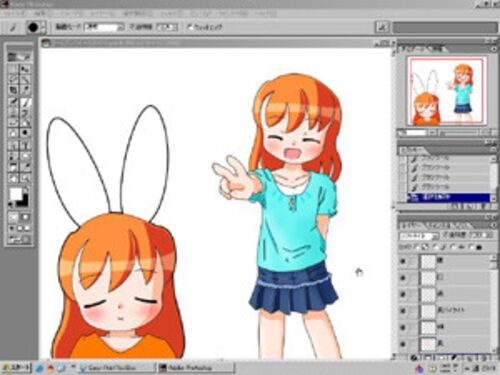Select the Dodge tool
Screen dimensions: 500x375
pos(26,133)
